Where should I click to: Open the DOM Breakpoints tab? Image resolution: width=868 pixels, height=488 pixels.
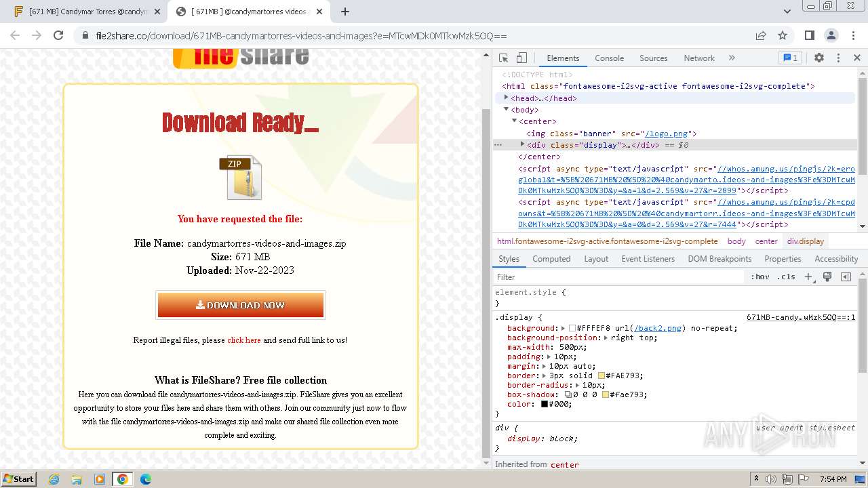(x=719, y=259)
